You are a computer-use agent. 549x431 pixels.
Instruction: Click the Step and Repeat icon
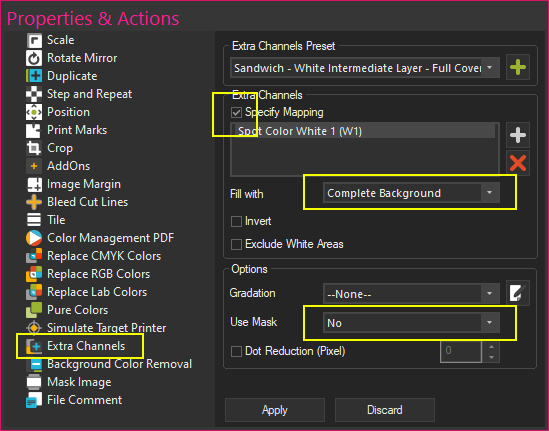tap(34, 94)
